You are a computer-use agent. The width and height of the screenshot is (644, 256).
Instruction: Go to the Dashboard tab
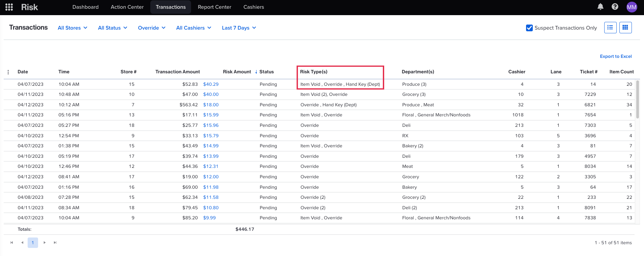point(85,7)
